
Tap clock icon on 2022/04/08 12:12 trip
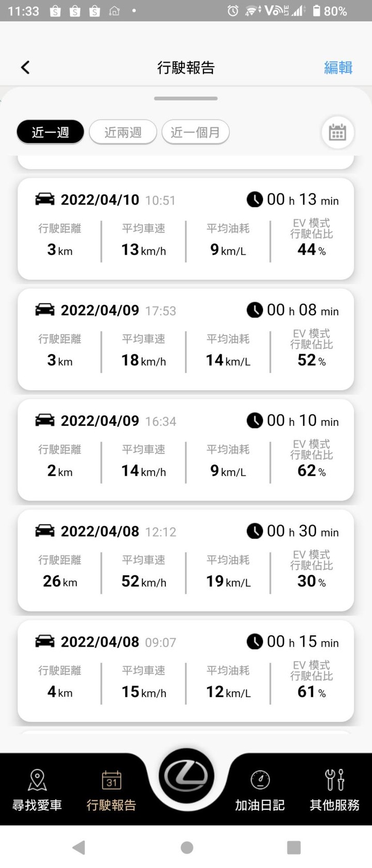click(254, 531)
